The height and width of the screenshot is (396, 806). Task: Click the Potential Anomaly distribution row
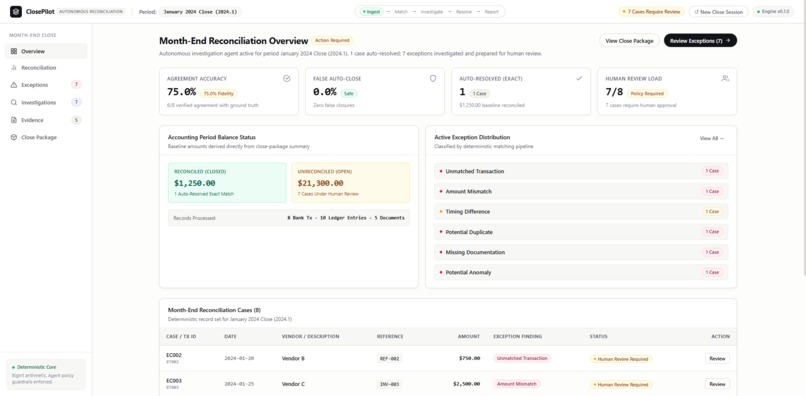click(x=581, y=273)
